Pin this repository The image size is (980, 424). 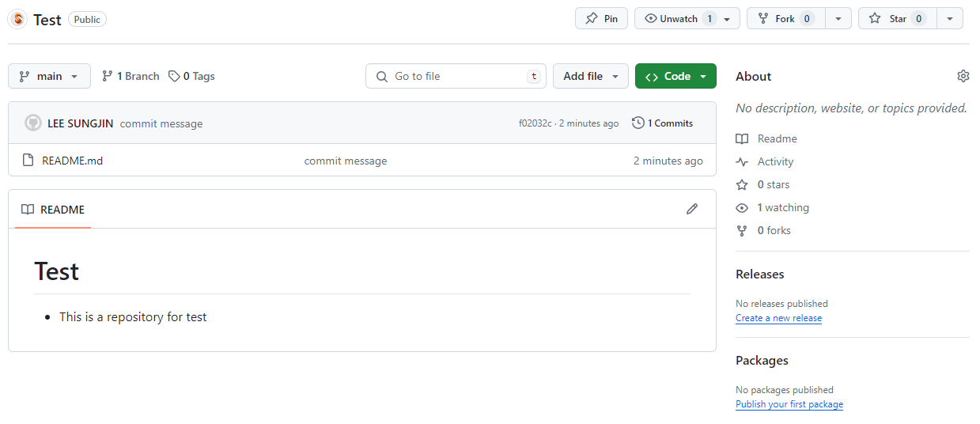click(x=601, y=18)
